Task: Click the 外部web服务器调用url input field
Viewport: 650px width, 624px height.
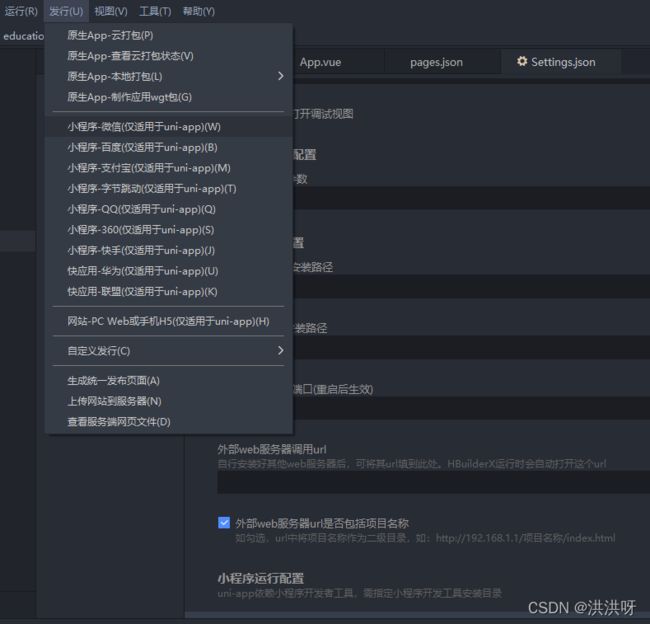Action: click(x=434, y=482)
